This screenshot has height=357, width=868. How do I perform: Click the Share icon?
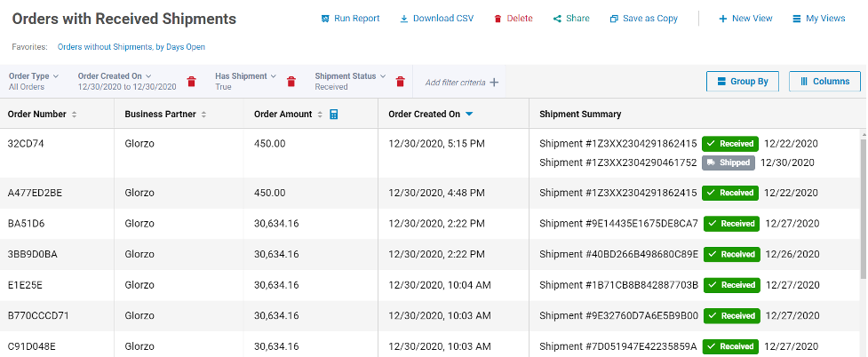557,19
